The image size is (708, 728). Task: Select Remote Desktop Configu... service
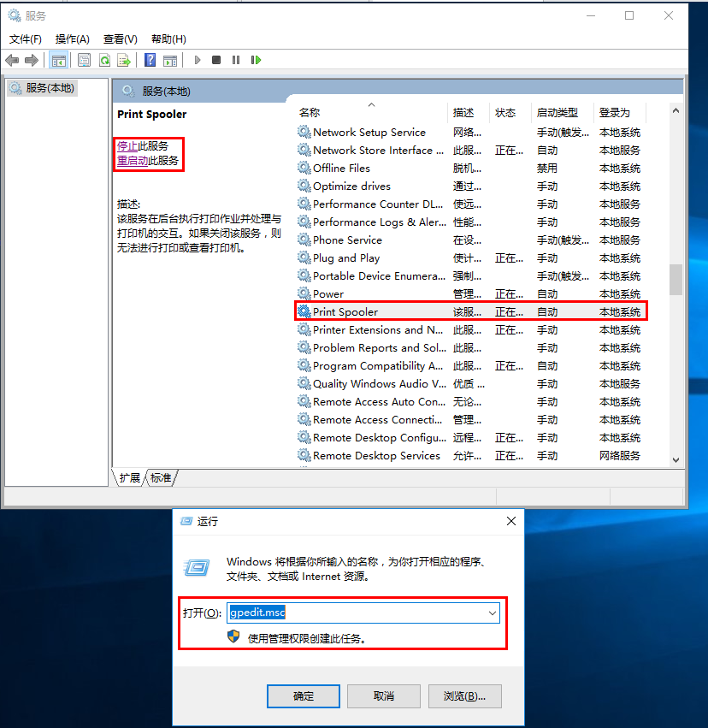tap(379, 437)
